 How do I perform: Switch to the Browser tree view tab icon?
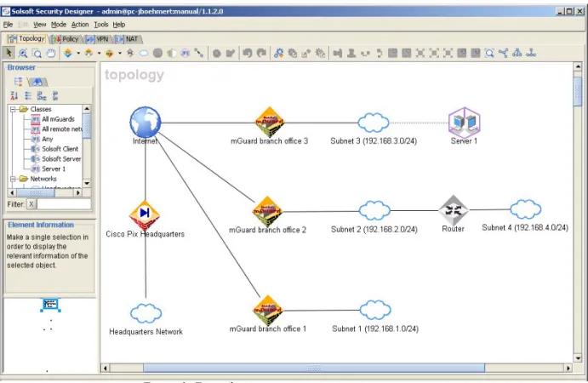click(x=18, y=82)
